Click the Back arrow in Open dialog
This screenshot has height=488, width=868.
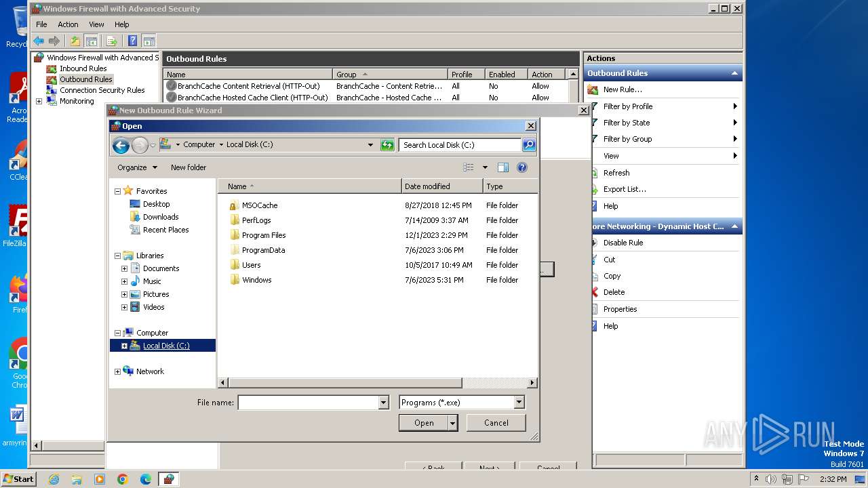pyautogui.click(x=121, y=144)
